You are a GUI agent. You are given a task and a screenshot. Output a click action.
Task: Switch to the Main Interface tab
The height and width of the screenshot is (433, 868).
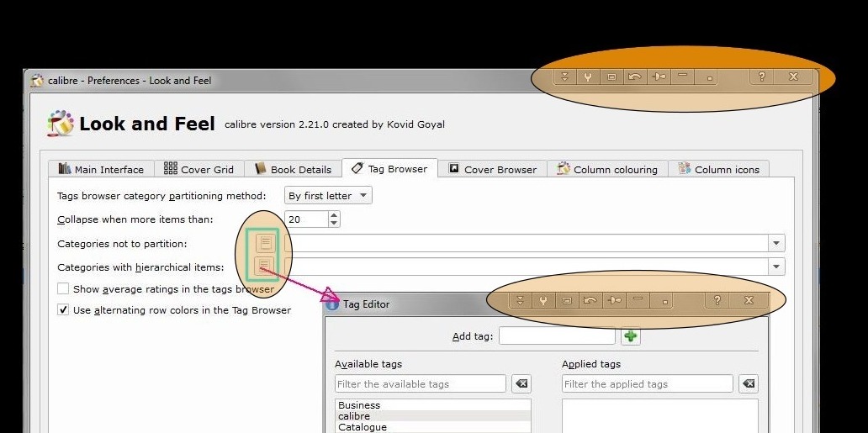101,169
